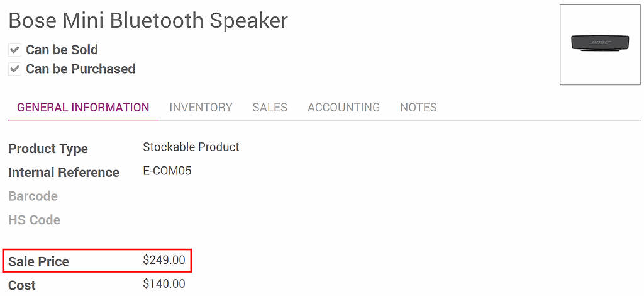Open the General Information tab
Image resolution: width=644 pixels, height=296 pixels.
click(x=83, y=108)
